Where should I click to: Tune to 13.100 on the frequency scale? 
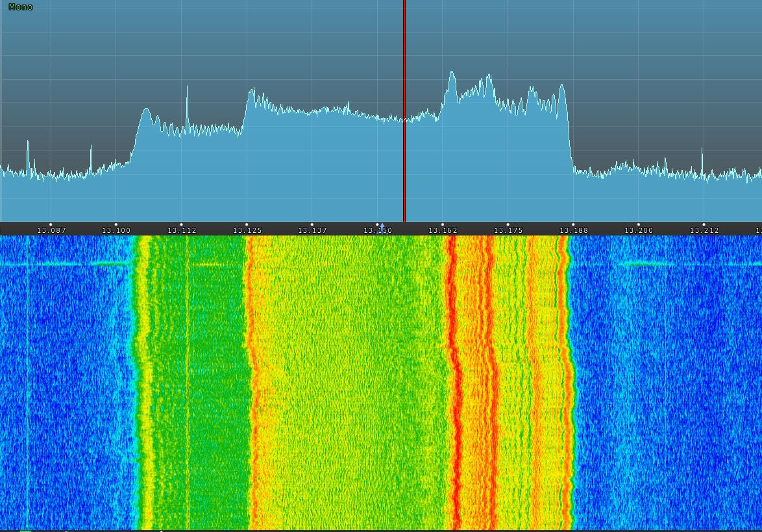[x=116, y=230]
